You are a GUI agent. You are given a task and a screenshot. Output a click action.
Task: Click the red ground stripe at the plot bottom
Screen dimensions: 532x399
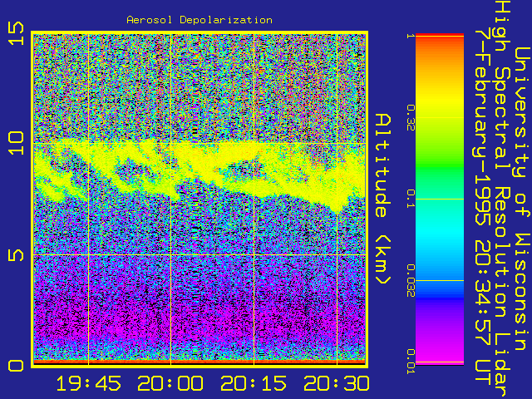point(199,362)
